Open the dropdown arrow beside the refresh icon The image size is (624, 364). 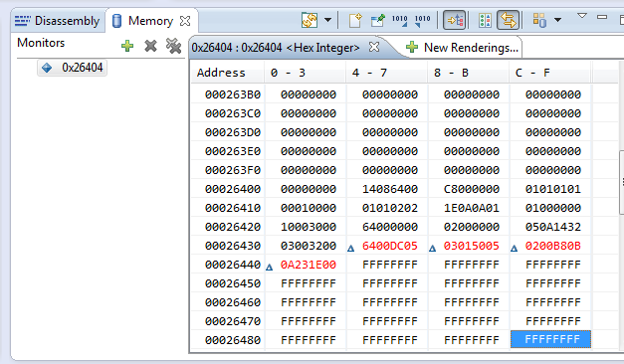327,20
